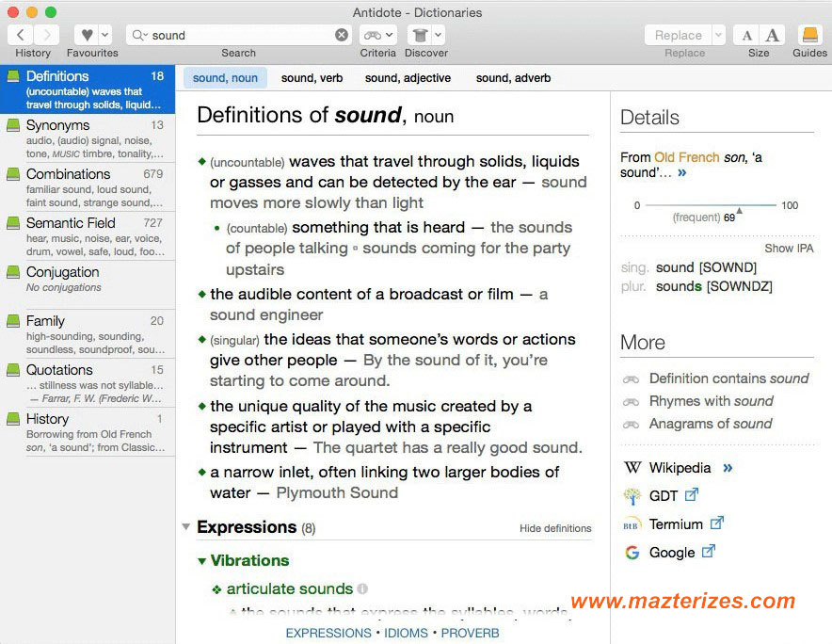Click plural form sounds [SOWNDZ]
Screen dimensions: 832x644
(x=713, y=287)
